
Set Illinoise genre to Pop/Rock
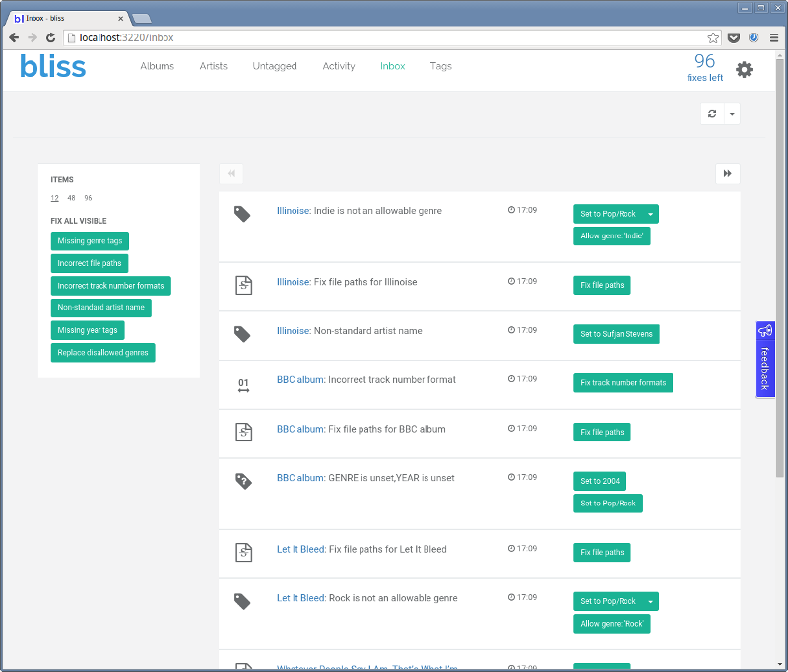pyautogui.click(x=608, y=214)
